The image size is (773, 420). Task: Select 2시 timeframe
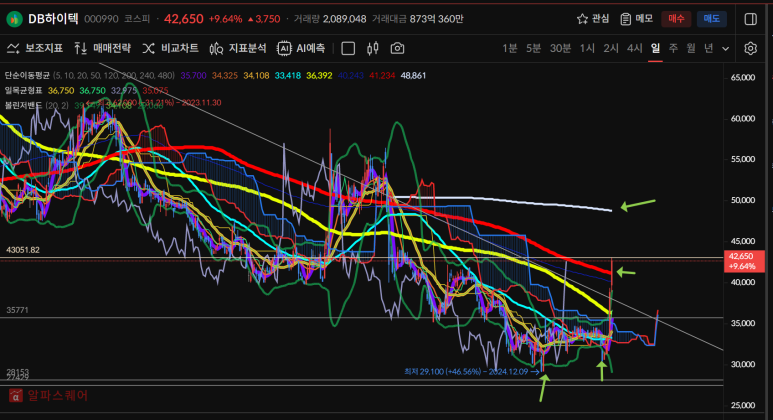click(x=611, y=48)
